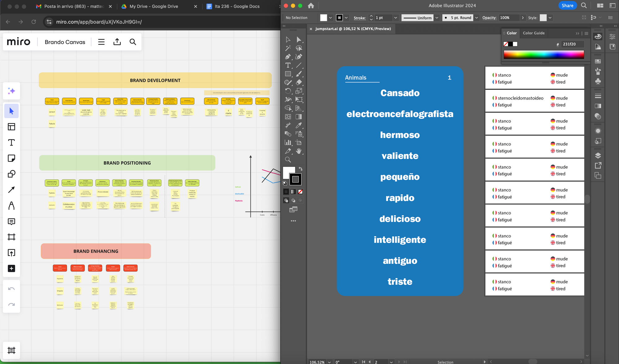
Task: Open the stroke color dropdown in control bar
Action: click(346, 18)
